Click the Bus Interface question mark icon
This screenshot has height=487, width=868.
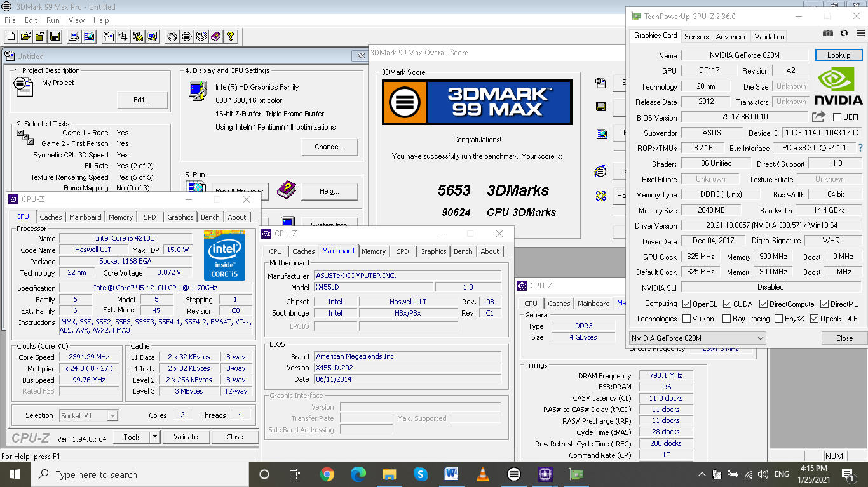[860, 148]
